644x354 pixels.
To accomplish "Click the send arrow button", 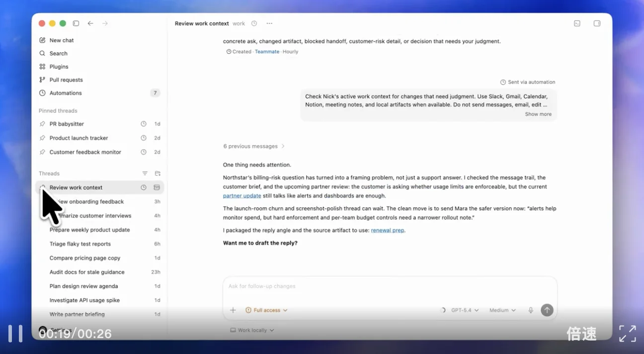I will coord(547,310).
